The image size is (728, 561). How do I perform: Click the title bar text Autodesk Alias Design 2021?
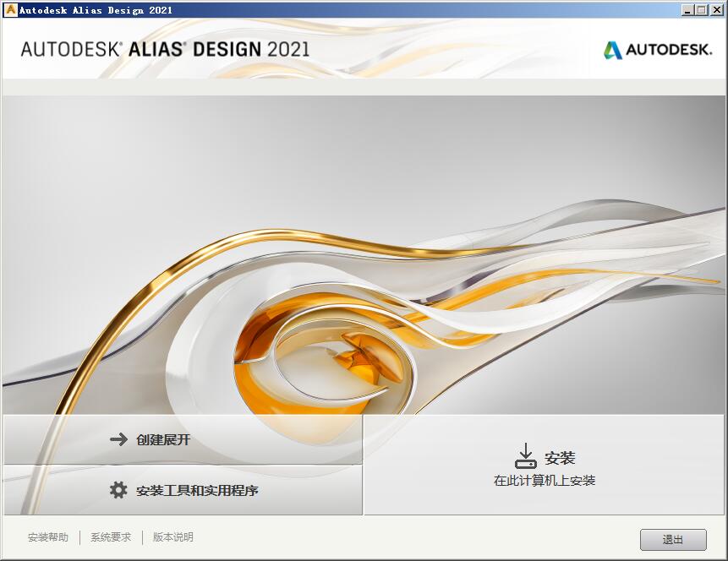point(96,10)
